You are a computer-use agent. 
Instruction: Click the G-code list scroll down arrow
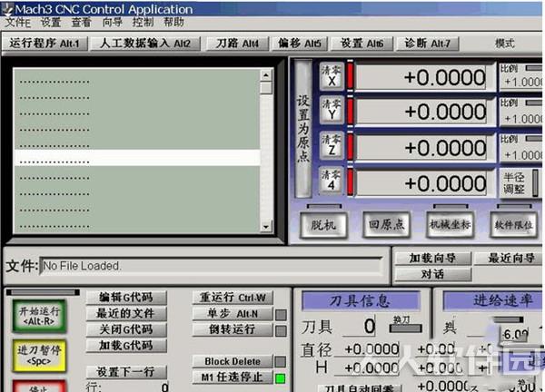coord(265,226)
